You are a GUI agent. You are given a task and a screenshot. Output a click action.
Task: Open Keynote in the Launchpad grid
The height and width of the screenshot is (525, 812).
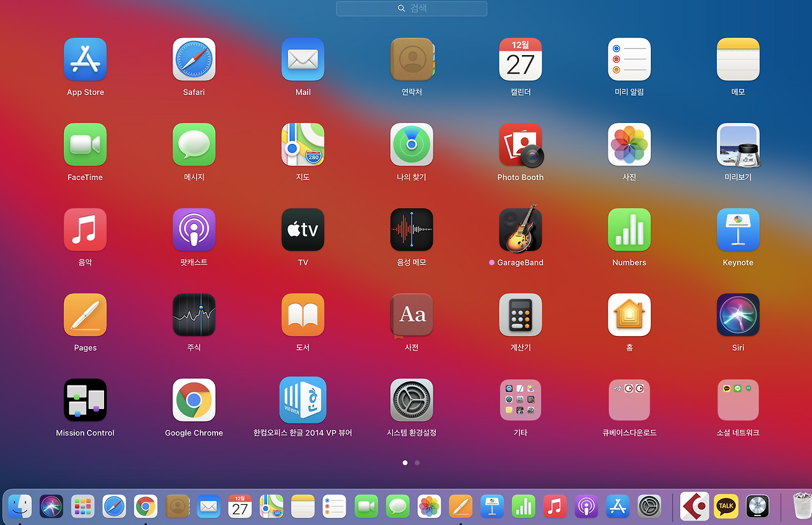tap(738, 230)
